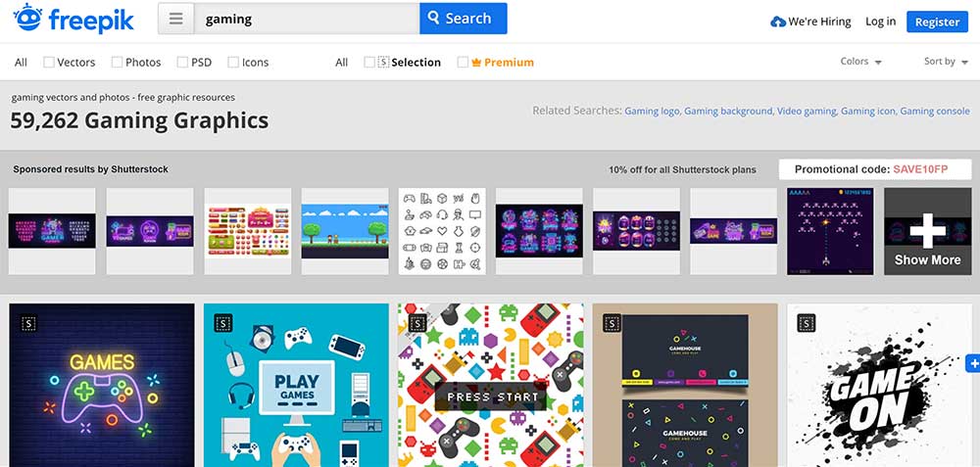
Task: Open the Sort by dropdown
Action: click(946, 61)
